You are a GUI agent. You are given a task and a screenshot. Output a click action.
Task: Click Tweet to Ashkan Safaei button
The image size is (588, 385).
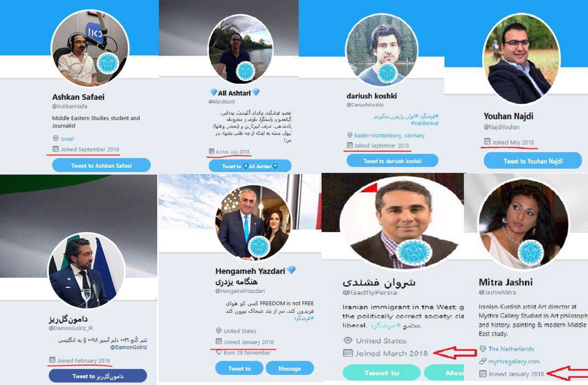pyautogui.click(x=101, y=165)
